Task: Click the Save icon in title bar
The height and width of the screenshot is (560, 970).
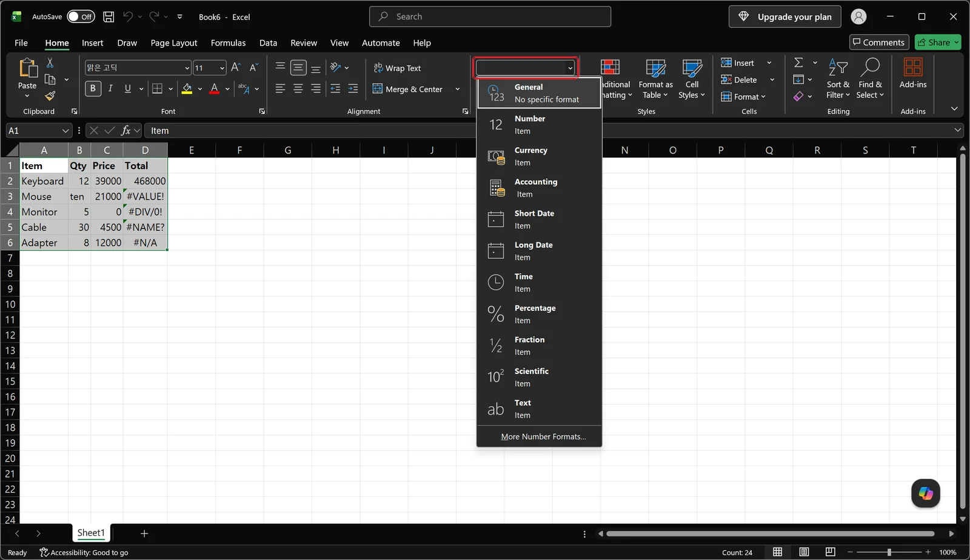Action: [x=109, y=17]
